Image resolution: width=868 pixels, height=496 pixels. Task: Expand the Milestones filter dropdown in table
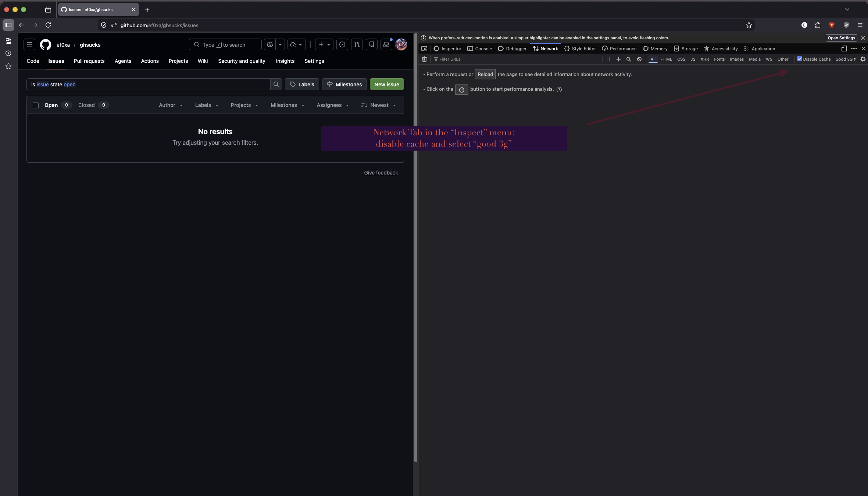tap(287, 105)
